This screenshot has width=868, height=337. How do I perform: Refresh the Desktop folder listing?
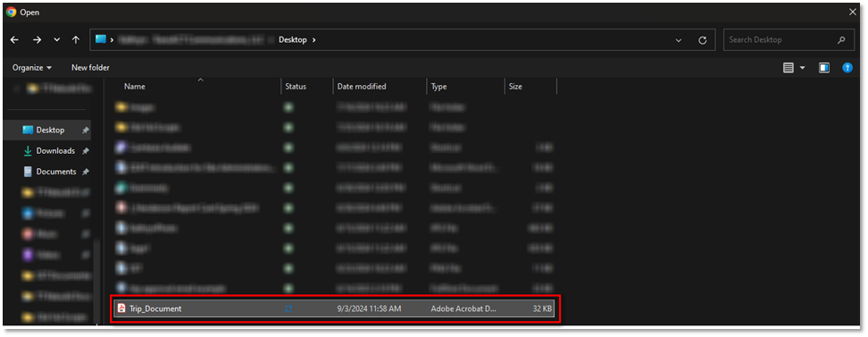click(x=703, y=40)
